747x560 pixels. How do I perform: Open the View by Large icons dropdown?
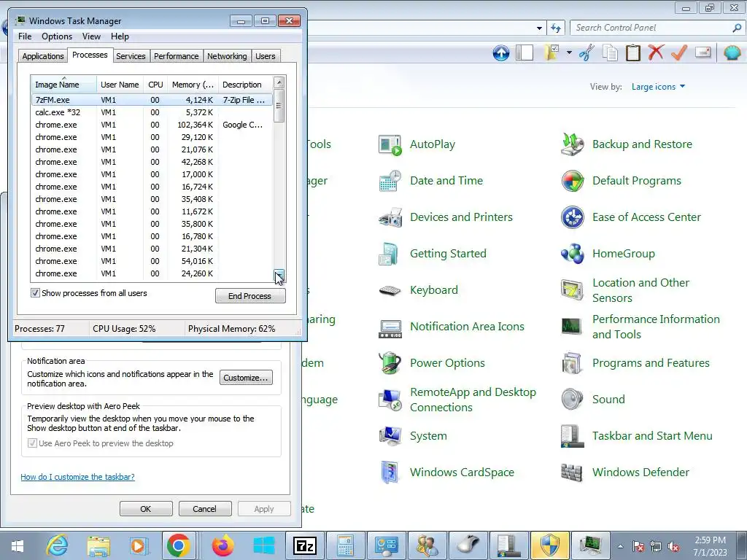(x=658, y=87)
